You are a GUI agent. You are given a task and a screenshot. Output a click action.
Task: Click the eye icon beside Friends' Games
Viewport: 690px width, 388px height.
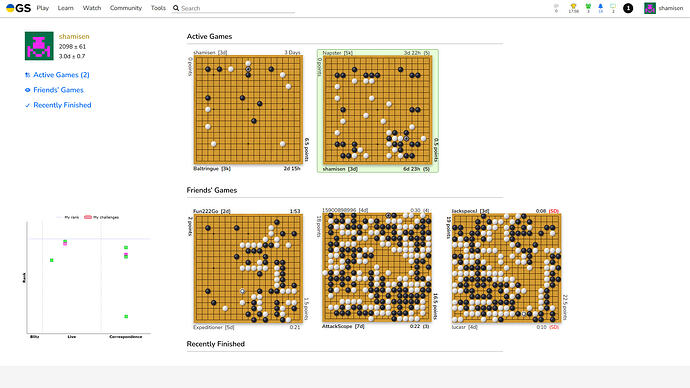coord(28,90)
